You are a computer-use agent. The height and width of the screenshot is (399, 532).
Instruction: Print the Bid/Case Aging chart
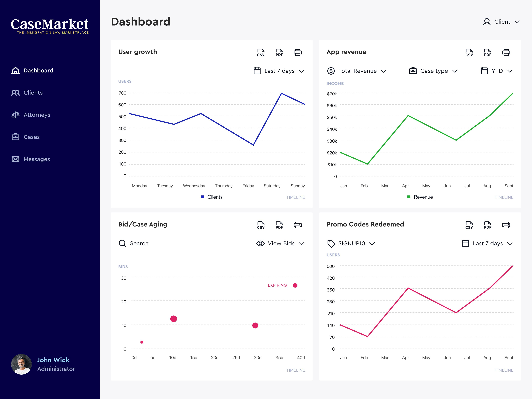point(298,225)
